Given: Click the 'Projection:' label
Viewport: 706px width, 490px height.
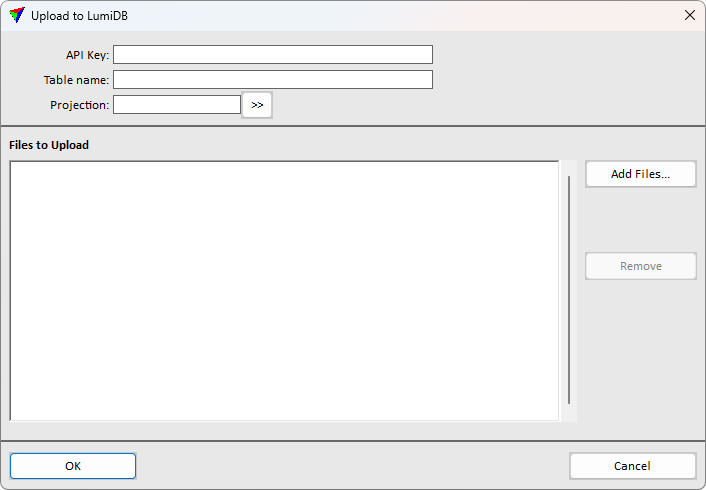Looking at the screenshot, I should click(79, 104).
